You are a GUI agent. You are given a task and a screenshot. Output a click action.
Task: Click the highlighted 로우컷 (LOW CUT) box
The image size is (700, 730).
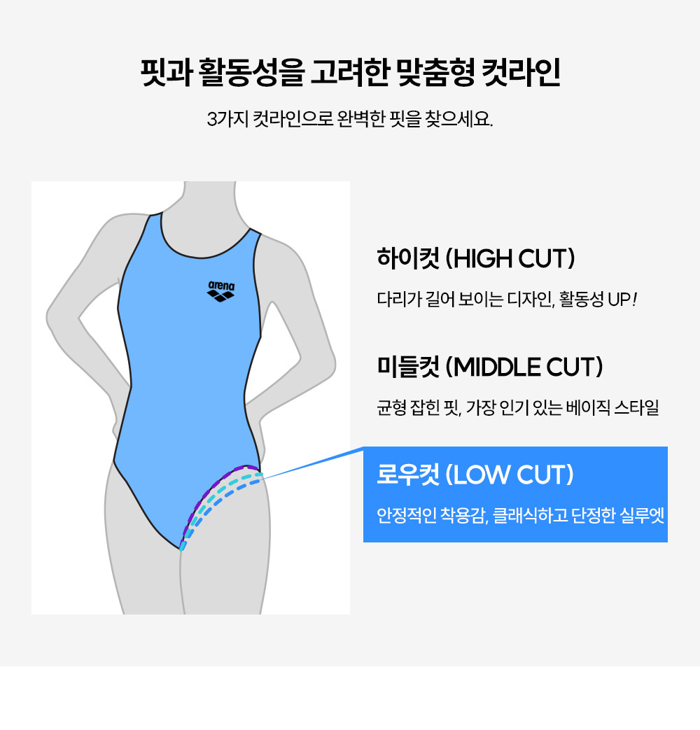[x=515, y=494]
